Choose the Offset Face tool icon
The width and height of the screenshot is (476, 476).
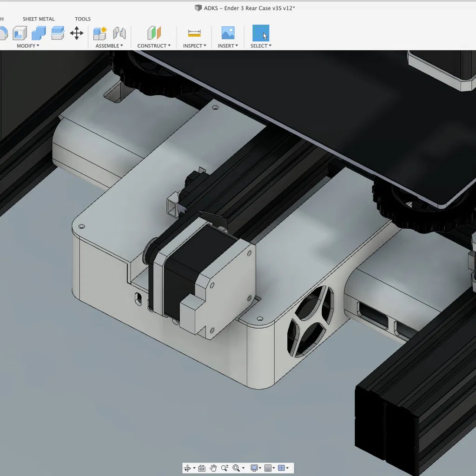click(58, 33)
